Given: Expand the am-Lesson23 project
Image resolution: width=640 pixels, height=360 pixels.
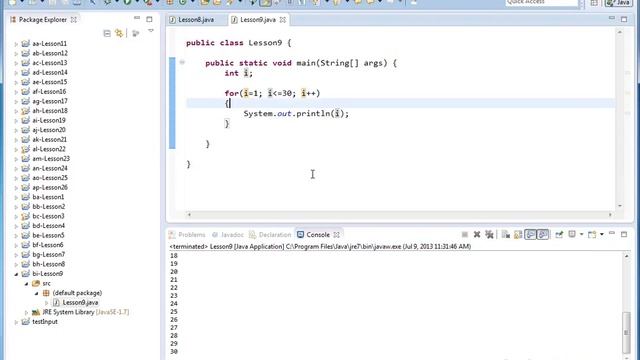Looking at the screenshot, I should pos(16,159).
